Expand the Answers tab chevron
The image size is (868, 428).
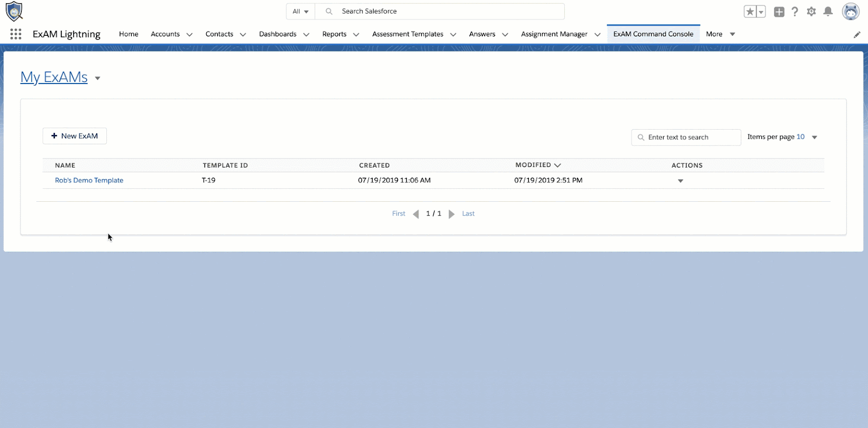(x=505, y=34)
